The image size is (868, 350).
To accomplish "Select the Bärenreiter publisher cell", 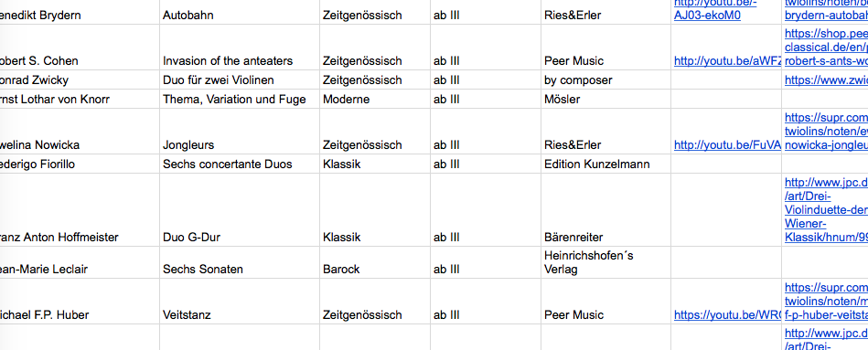I will click(605, 210).
